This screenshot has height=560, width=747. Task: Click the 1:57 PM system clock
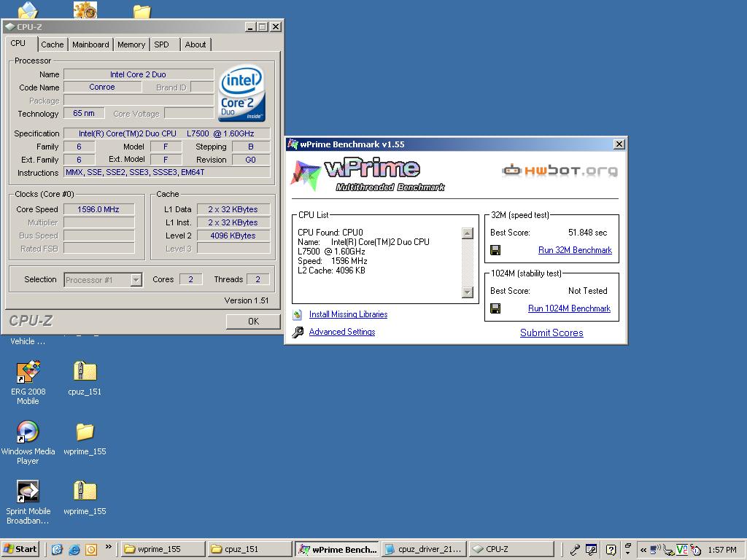click(722, 550)
